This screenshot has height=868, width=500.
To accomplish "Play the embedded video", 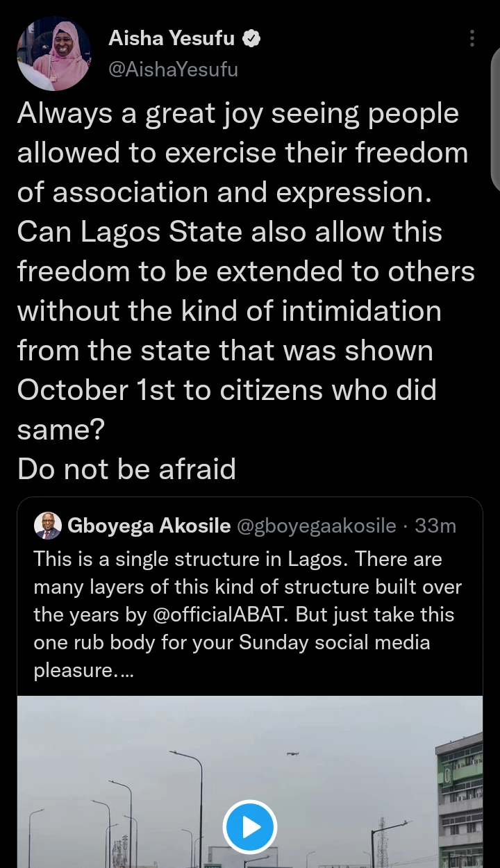I will pos(250,827).
